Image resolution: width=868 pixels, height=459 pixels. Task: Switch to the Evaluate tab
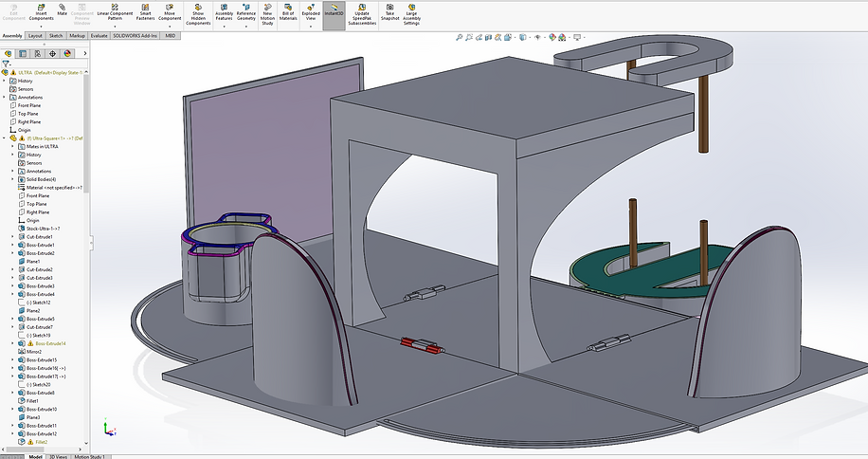pyautogui.click(x=99, y=36)
